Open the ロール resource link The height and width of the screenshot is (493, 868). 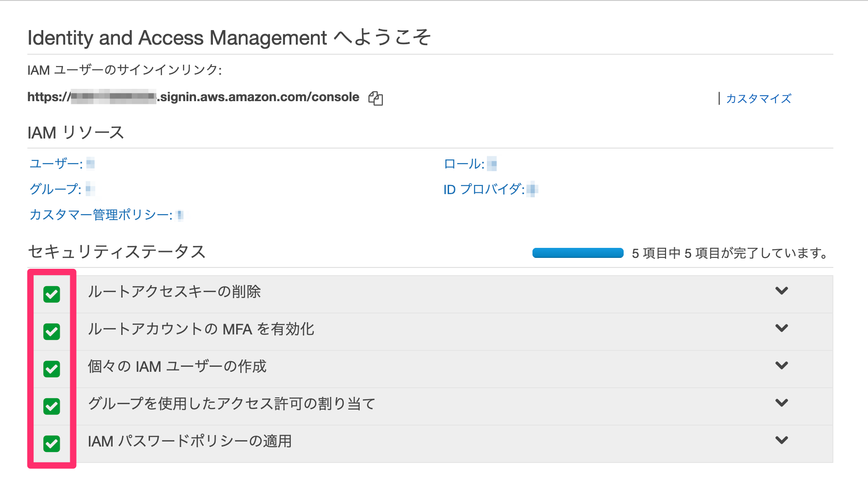coord(464,164)
